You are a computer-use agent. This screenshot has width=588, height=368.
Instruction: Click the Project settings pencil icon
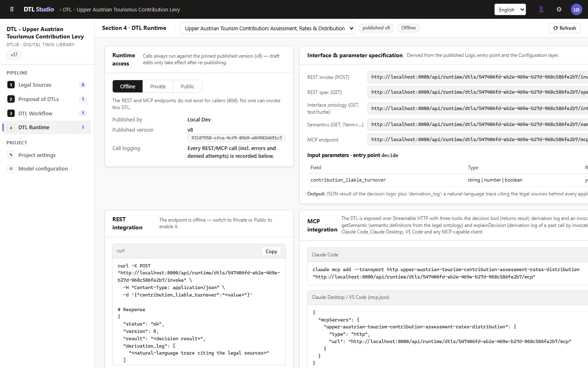[11, 155]
